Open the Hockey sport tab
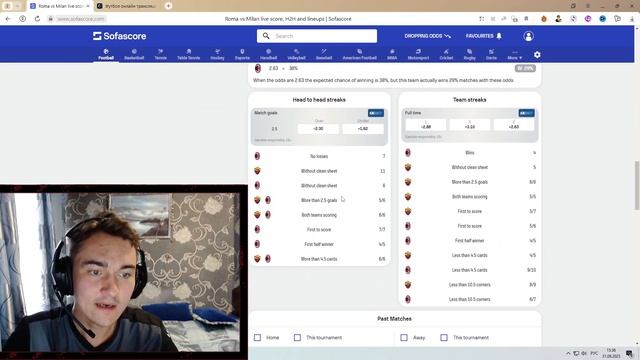Viewport: 640px width, 360px height. (x=217, y=54)
